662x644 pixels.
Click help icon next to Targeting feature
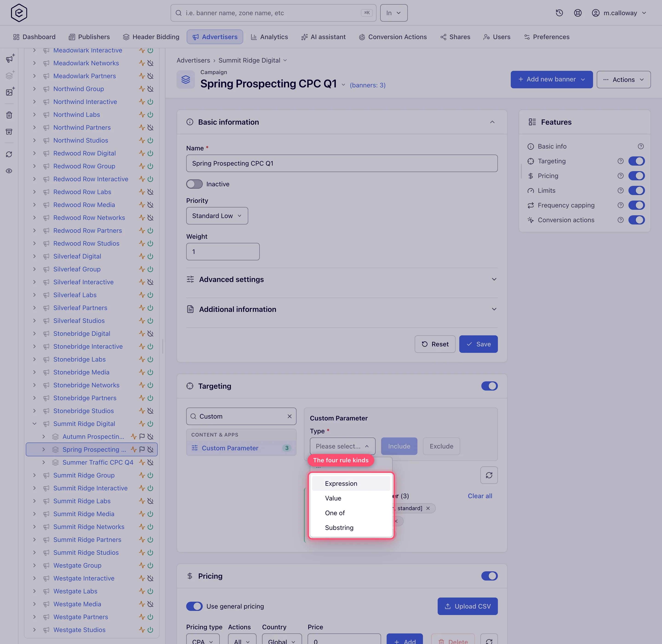[x=620, y=161]
